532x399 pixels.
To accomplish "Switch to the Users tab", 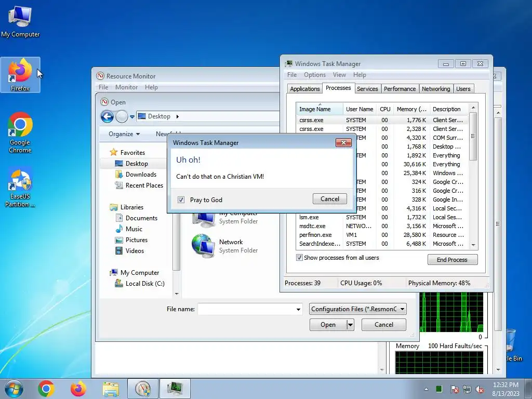I will (463, 89).
